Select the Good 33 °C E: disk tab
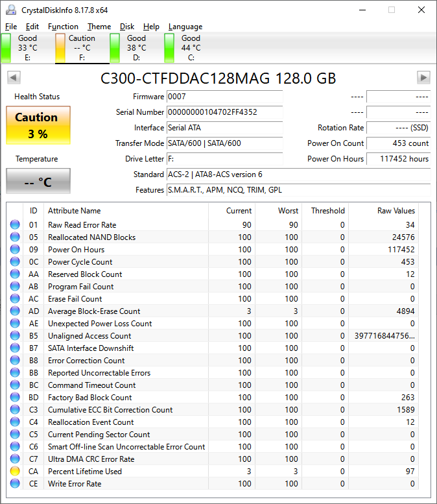Image resolution: width=437 pixels, height=504 pixels. [x=28, y=47]
